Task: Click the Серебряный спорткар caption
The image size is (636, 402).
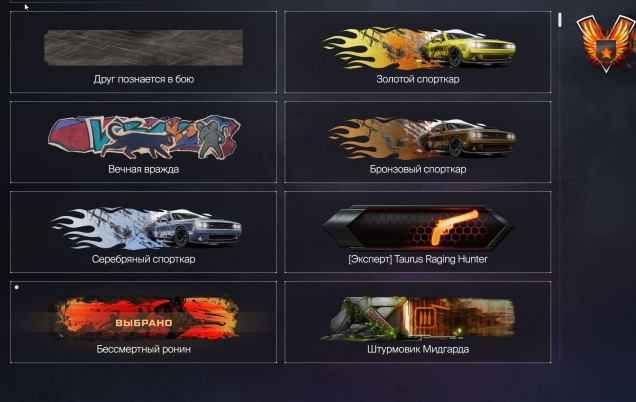Action: [x=144, y=259]
